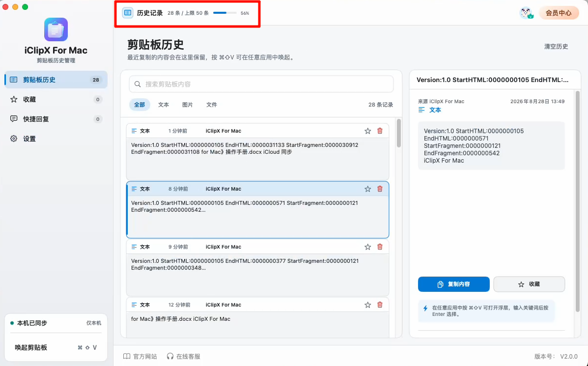Open the 官方网站 link
This screenshot has height=366, width=588.
140,356
